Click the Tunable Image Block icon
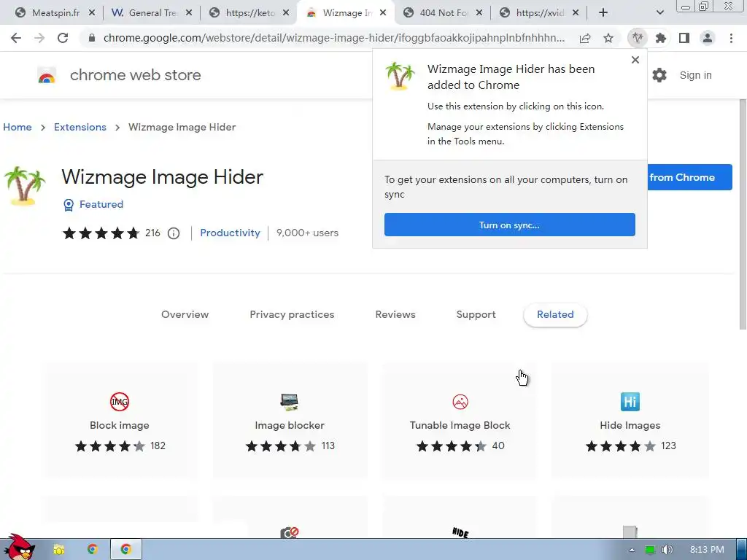747x560 pixels. pos(460,402)
